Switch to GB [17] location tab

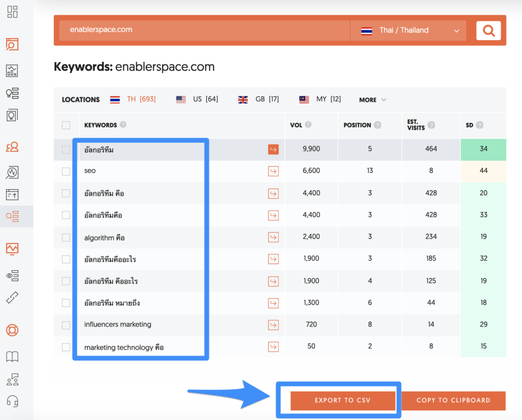tap(258, 99)
